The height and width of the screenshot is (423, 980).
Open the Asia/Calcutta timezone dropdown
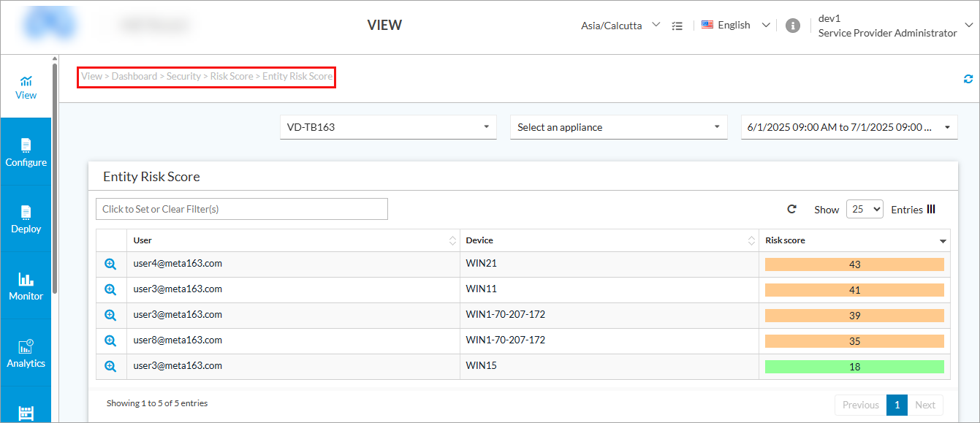pyautogui.click(x=620, y=26)
